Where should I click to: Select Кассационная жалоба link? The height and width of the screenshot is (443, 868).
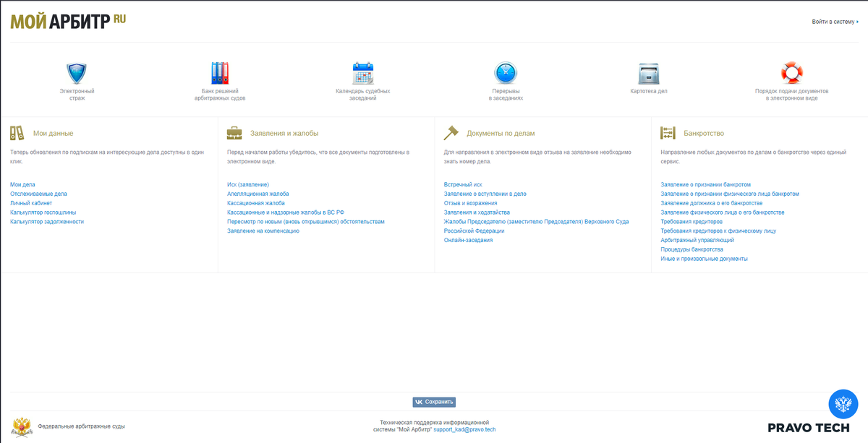click(256, 203)
